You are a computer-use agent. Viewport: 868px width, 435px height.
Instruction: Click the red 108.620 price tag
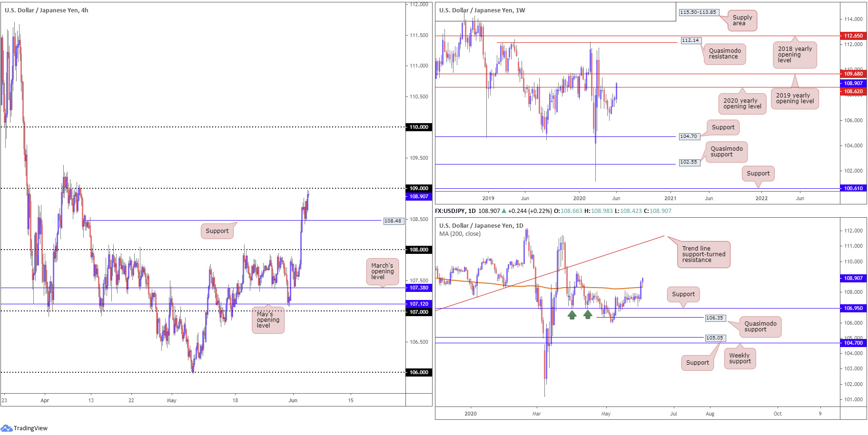click(853, 91)
